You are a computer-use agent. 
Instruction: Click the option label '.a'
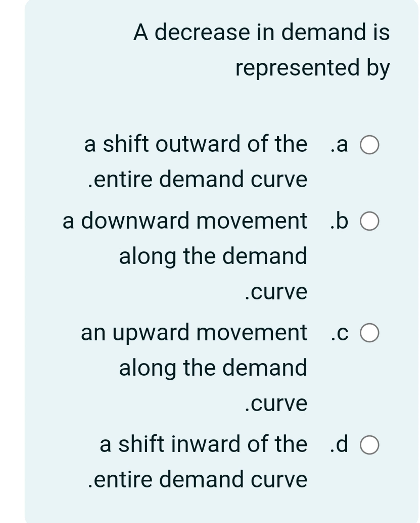pyautogui.click(x=339, y=146)
